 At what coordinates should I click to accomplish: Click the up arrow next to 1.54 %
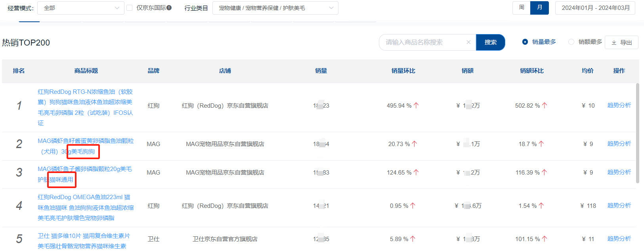541,206
